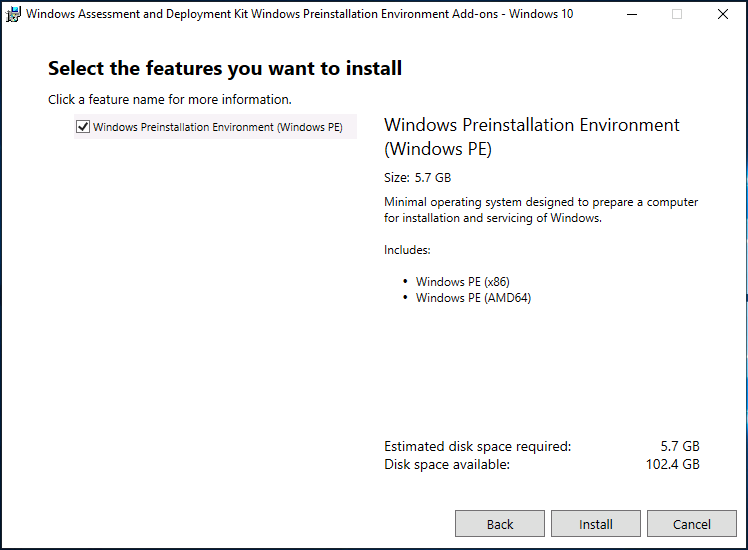
Task: Minimize the ADK setup window
Action: click(632, 14)
